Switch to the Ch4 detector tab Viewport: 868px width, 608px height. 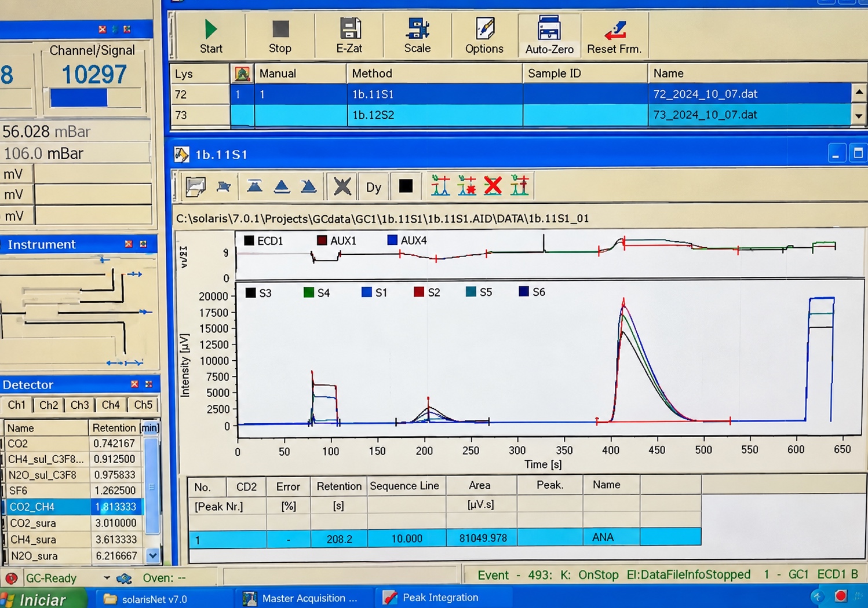111,405
